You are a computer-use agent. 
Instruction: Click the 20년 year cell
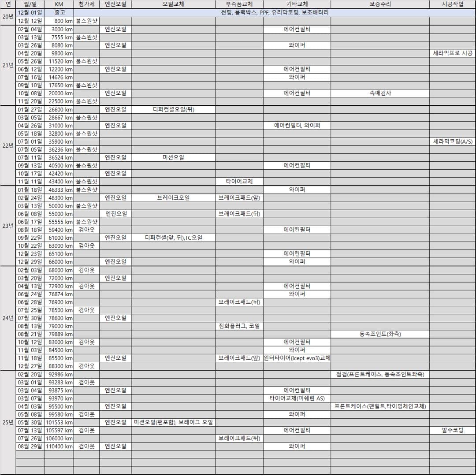(8, 17)
